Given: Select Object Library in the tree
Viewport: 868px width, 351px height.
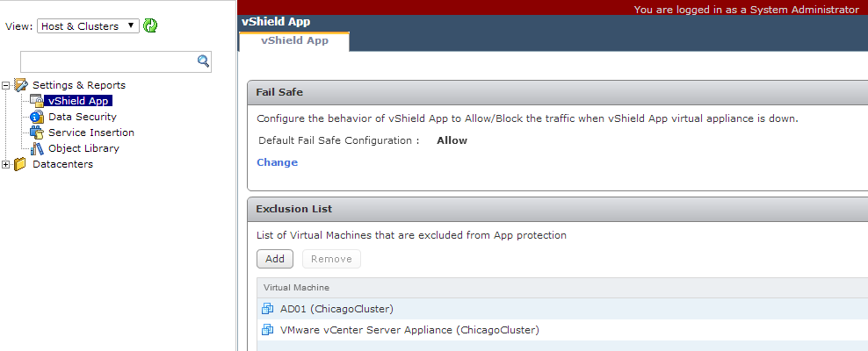Looking at the screenshot, I should click(x=83, y=148).
